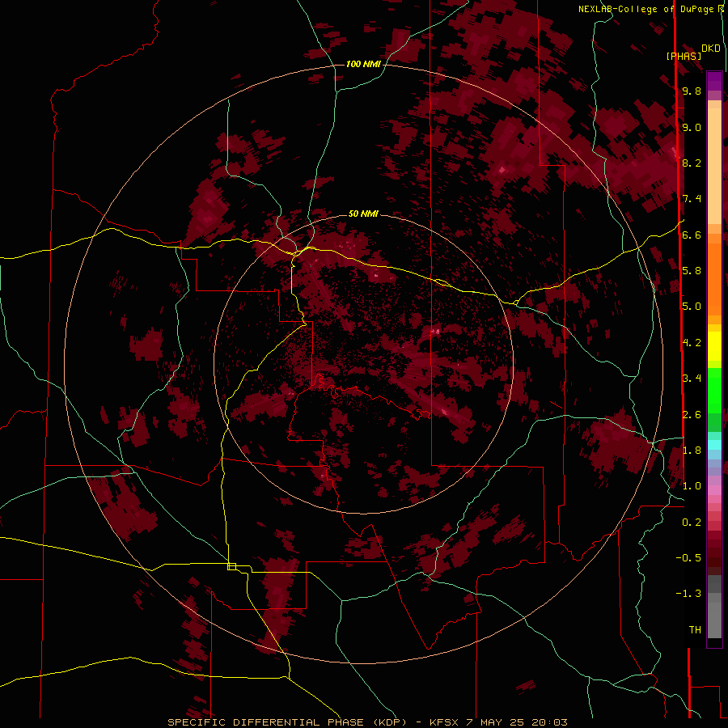This screenshot has height=728, width=728.
Task: Click the 0.2 scale value
Action: click(692, 522)
